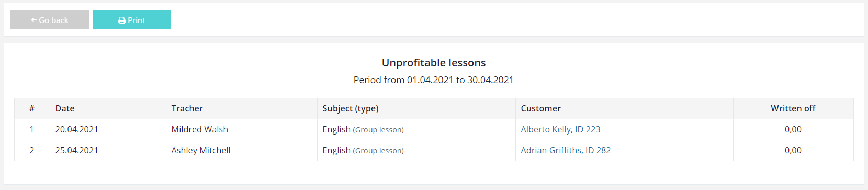Select the date 20.04.2021 cell

[x=108, y=129]
